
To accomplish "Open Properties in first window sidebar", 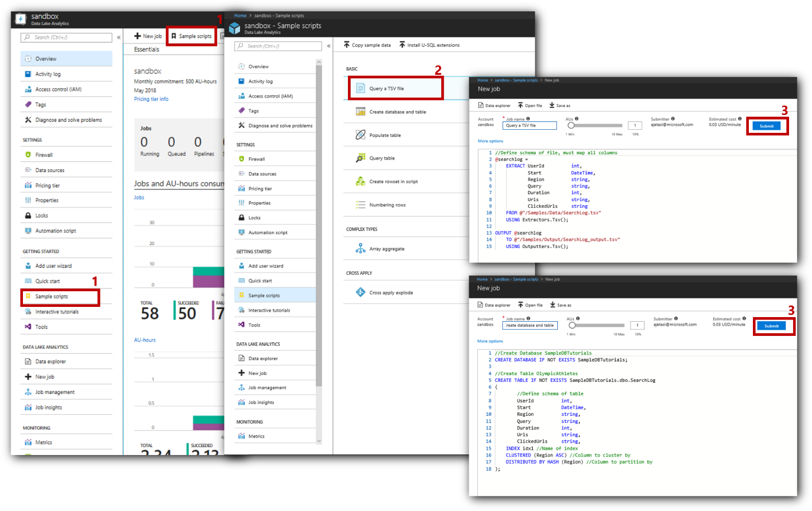I will (x=66, y=201).
